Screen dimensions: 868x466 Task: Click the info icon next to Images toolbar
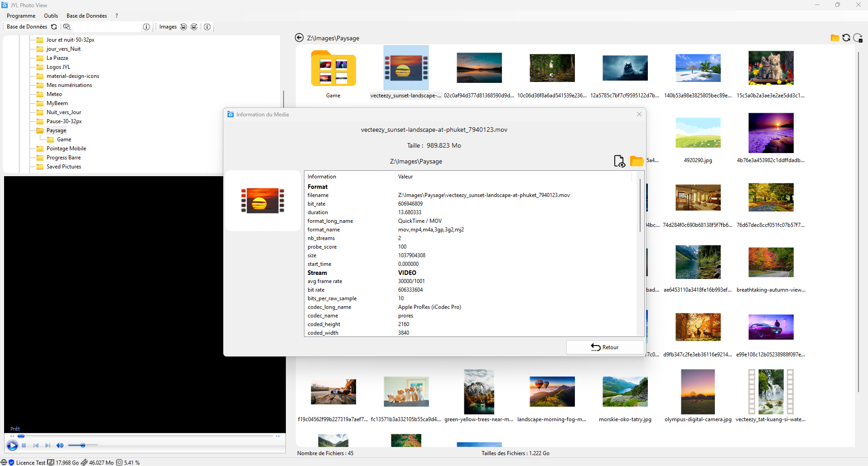[207, 27]
